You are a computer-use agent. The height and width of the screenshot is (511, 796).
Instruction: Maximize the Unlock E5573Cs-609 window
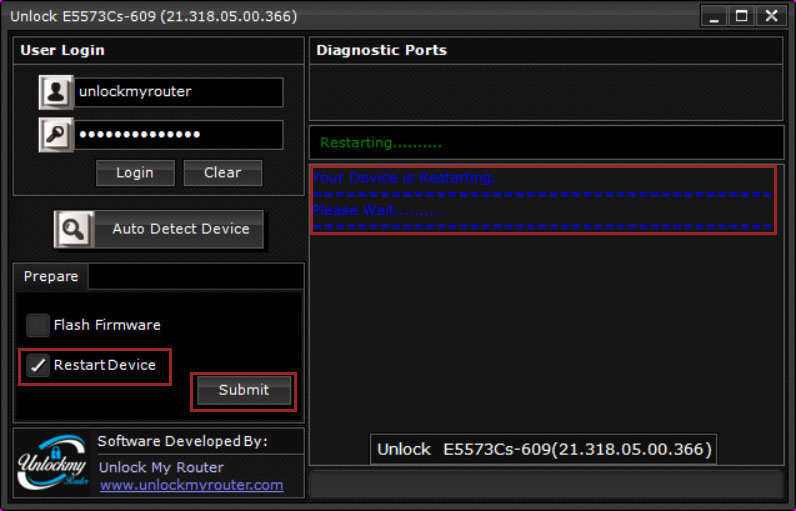742,16
